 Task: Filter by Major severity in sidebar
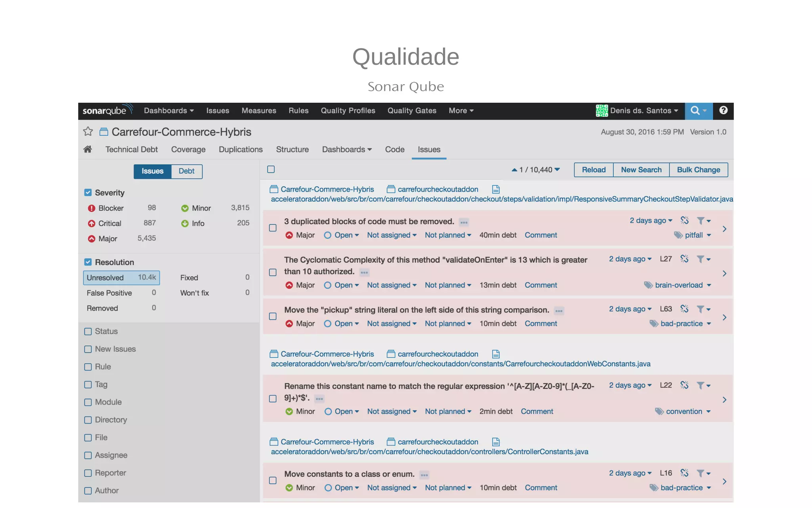[122, 239]
